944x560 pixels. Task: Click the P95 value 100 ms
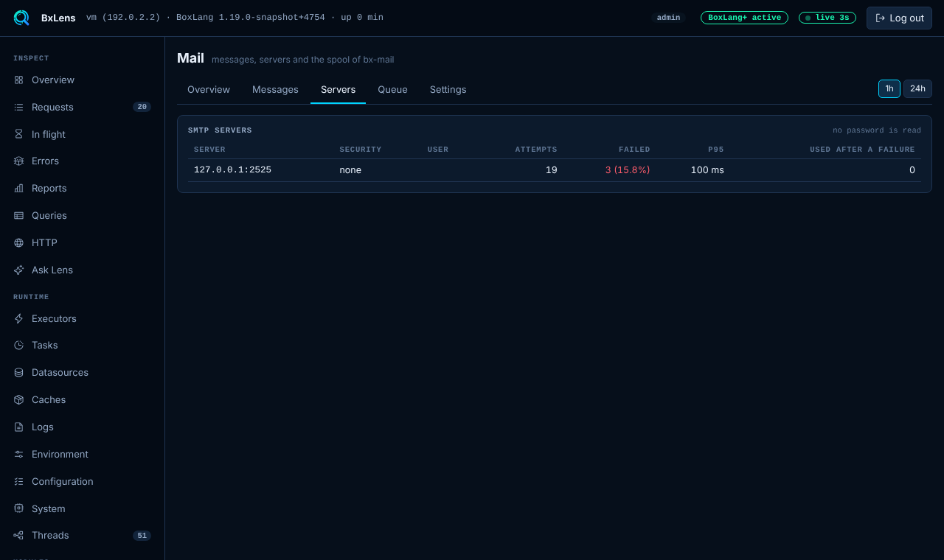[x=707, y=169]
